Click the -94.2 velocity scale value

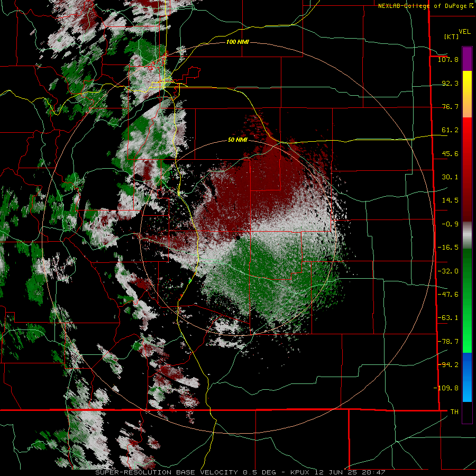click(448, 364)
